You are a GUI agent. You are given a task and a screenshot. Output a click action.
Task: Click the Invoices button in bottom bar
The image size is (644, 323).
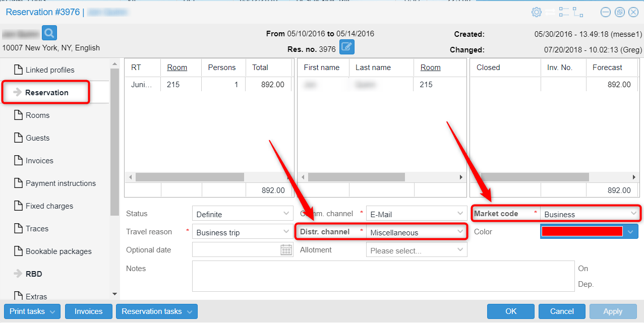pos(88,311)
